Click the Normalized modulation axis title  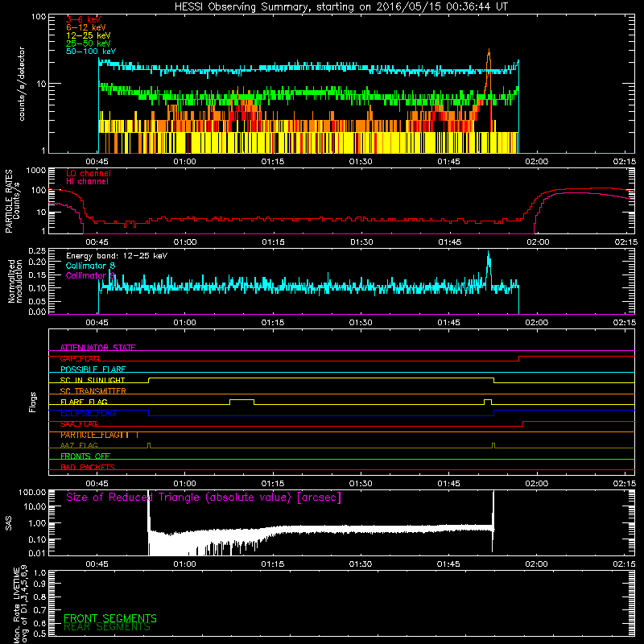pos(14,281)
